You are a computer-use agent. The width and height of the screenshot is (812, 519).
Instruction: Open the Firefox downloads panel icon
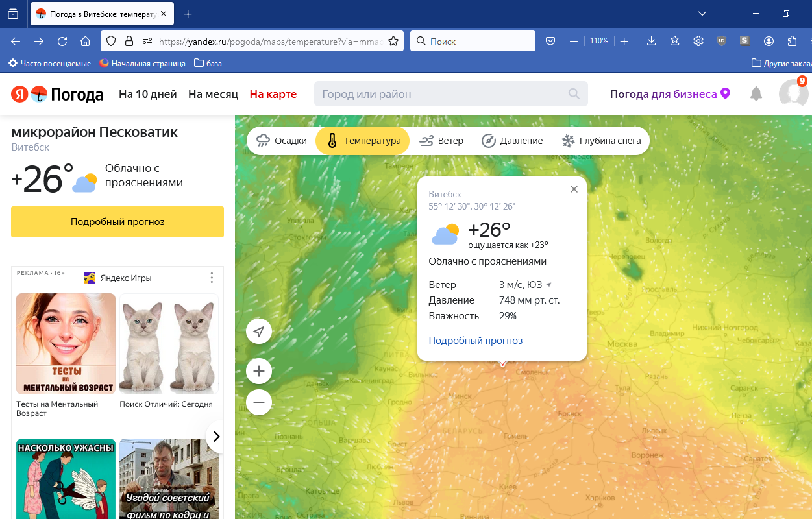(650, 40)
